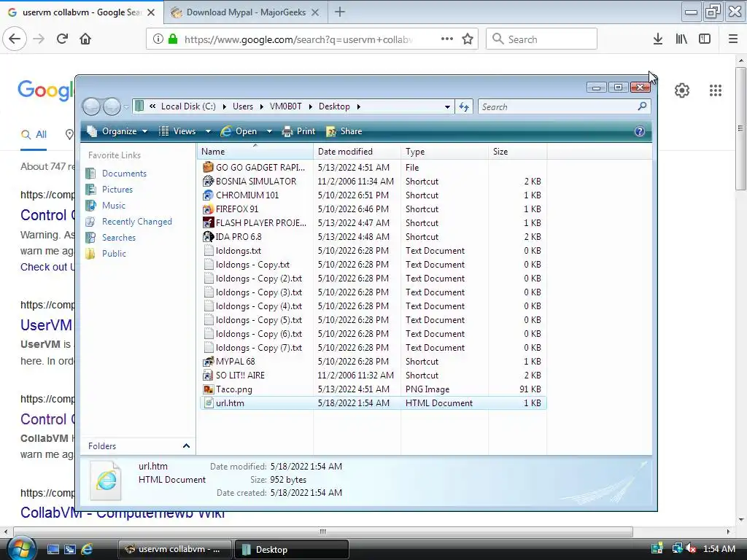Open Firefox hamburger menu

click(x=733, y=39)
